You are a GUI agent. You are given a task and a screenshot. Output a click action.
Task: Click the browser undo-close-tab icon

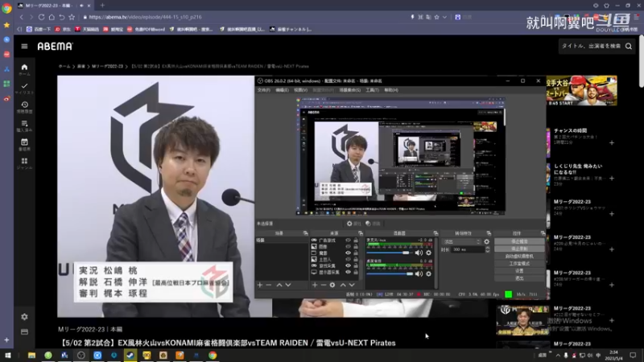click(x=62, y=17)
